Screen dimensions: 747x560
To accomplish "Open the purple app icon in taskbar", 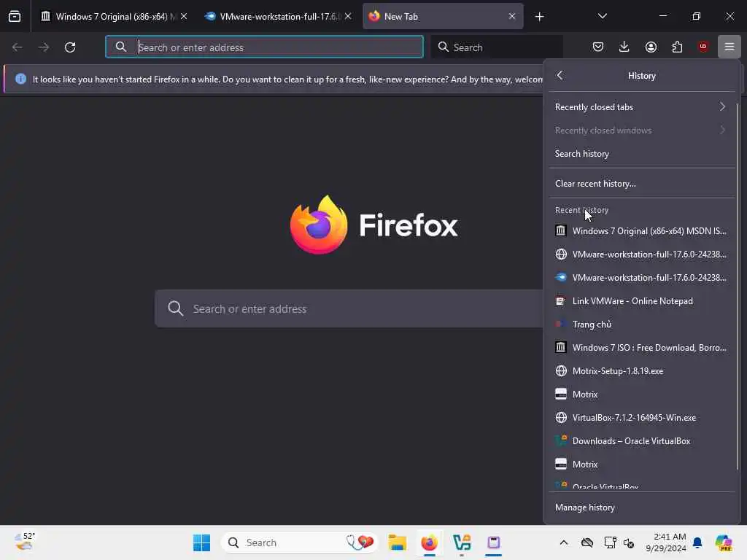I will coord(494,542).
